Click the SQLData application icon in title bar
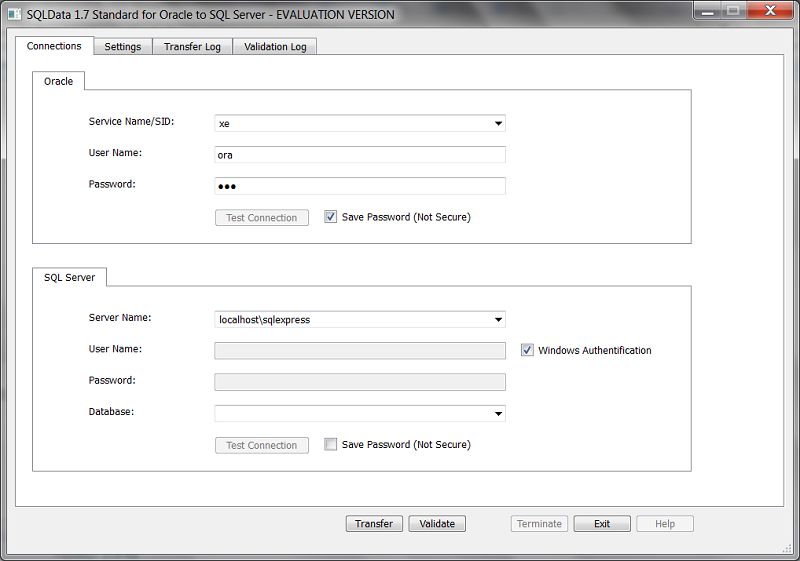Image resolution: width=800 pixels, height=561 pixels. 14,14
